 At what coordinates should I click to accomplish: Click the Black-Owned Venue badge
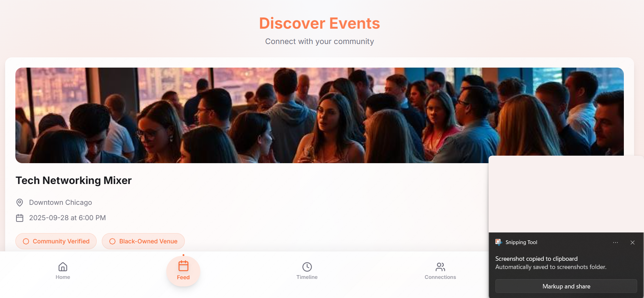point(143,241)
